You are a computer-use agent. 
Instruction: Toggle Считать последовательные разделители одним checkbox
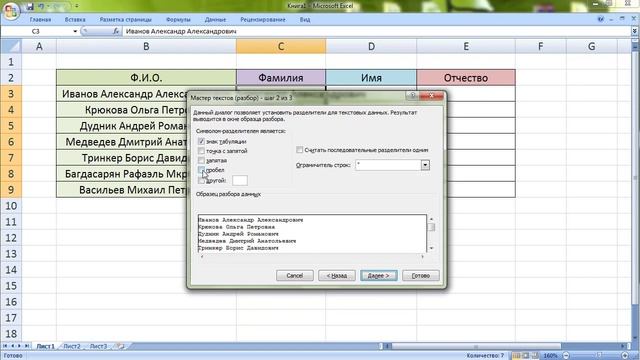[x=300, y=150]
